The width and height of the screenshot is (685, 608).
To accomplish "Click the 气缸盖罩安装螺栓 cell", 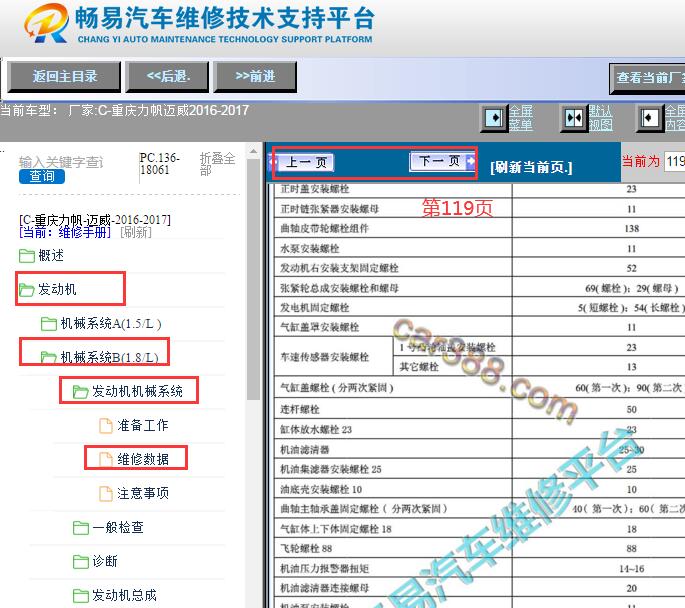I will (393, 327).
